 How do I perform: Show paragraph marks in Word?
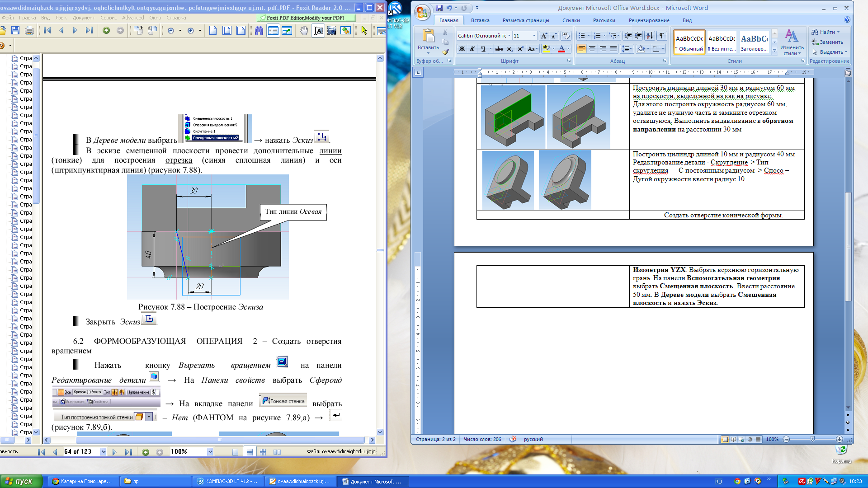point(662,36)
